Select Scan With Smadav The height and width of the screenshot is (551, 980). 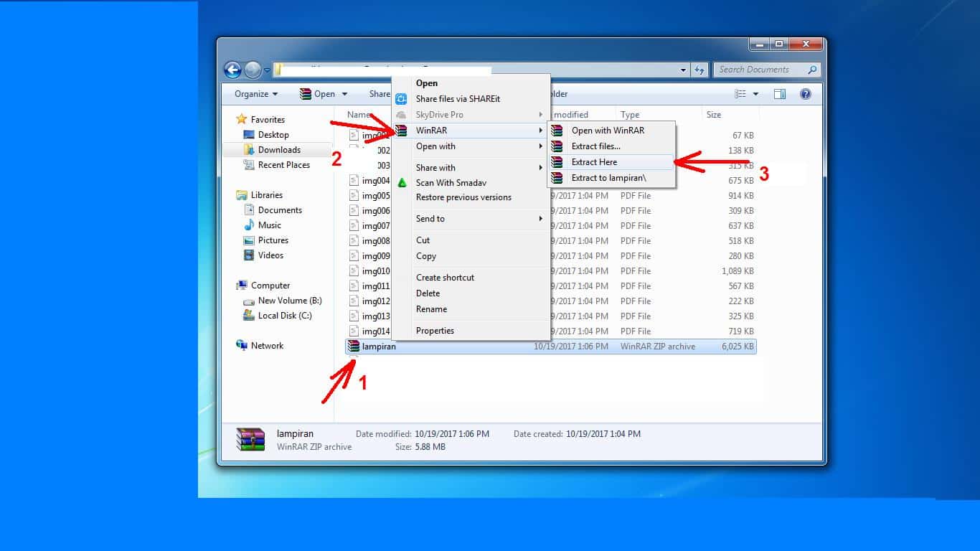451,183
